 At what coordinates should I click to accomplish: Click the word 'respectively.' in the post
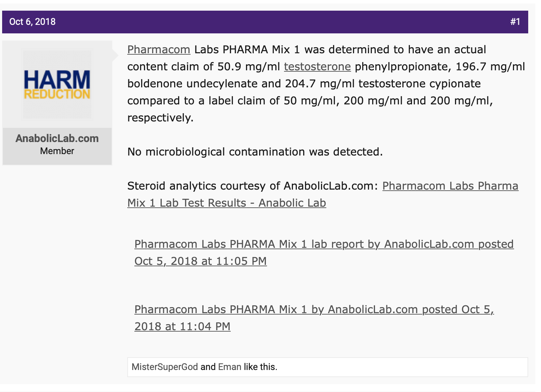click(160, 118)
